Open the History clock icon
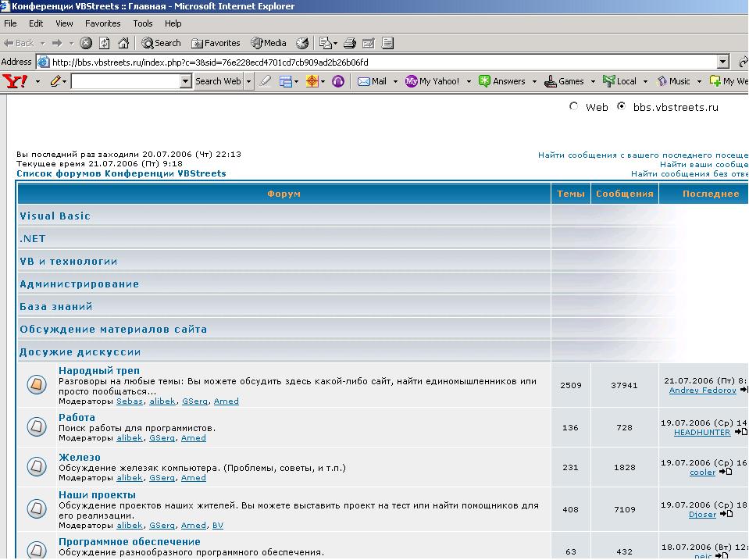Screen dimensions: 749x560 coord(302,43)
